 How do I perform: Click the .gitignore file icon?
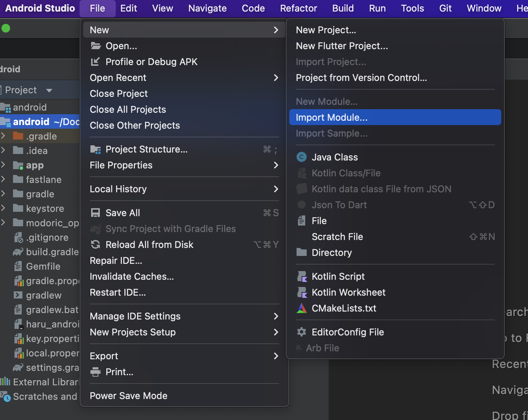(18, 237)
